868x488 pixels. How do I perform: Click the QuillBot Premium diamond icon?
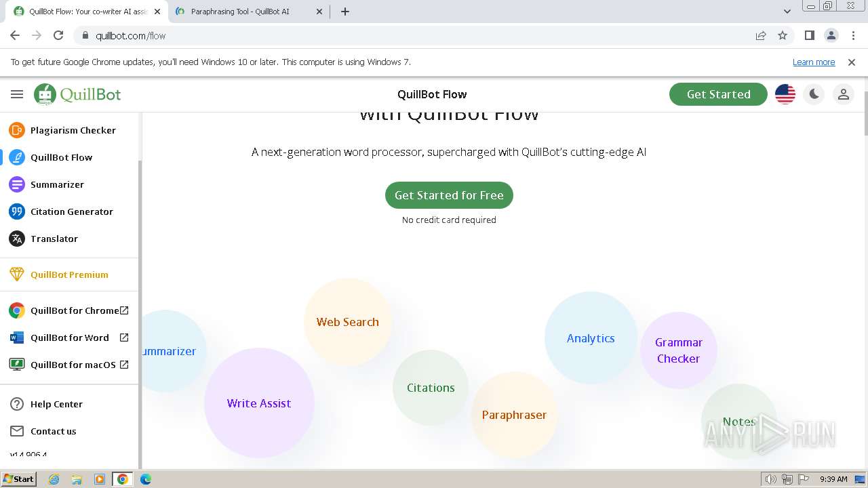click(17, 274)
